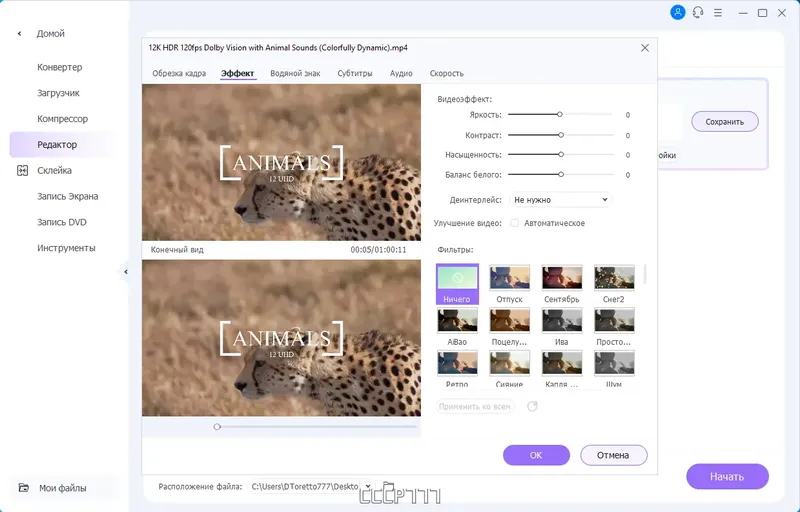Screen dimensions: 800x512
Task: Click the Насыщенность slider handle
Action: (x=561, y=155)
